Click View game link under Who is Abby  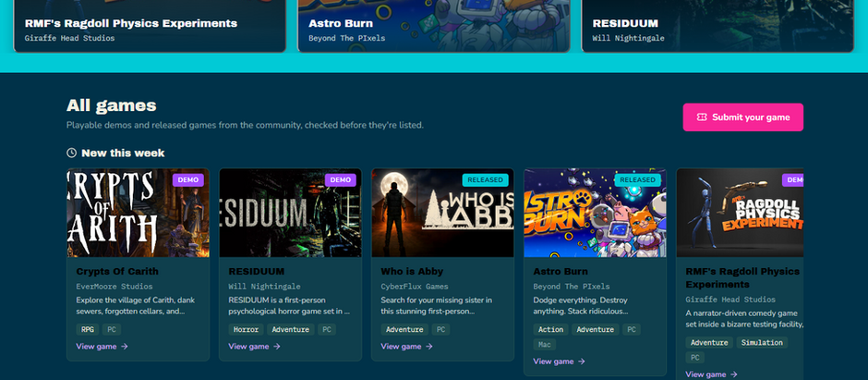(x=407, y=346)
